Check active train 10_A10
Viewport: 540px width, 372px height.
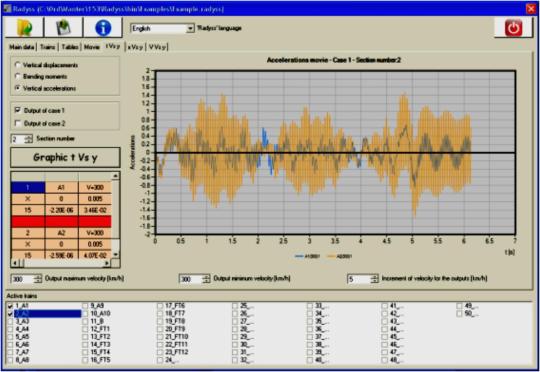85,314
